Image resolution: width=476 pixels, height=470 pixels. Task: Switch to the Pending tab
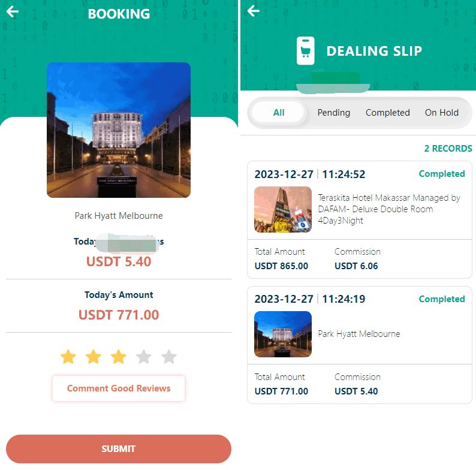click(334, 113)
